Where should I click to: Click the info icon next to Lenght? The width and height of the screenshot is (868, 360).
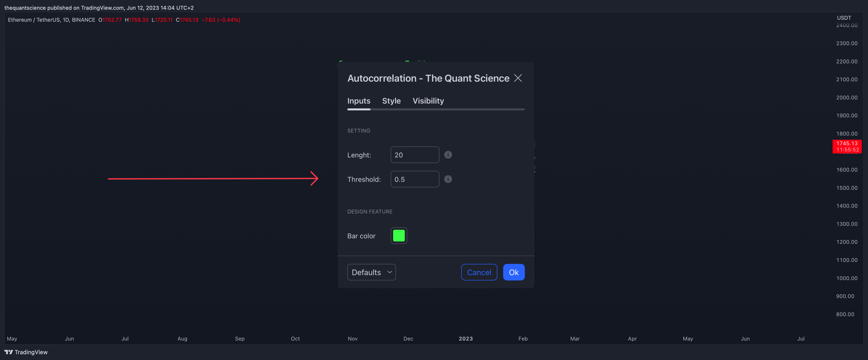click(448, 155)
